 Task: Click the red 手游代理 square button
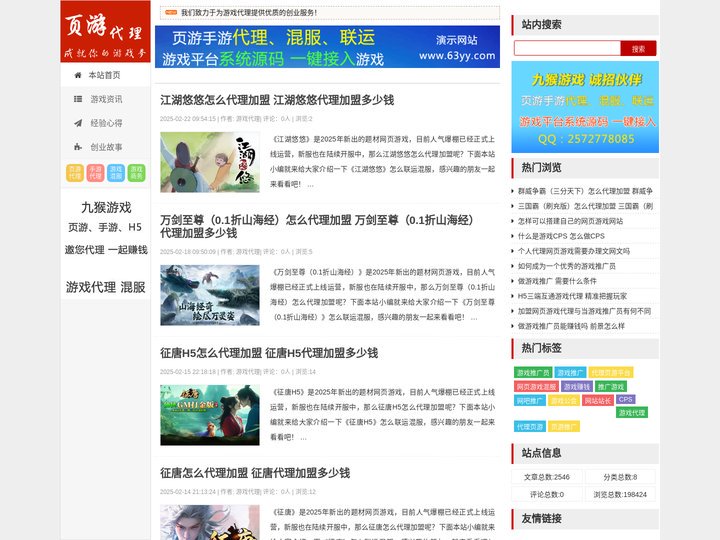96,173
